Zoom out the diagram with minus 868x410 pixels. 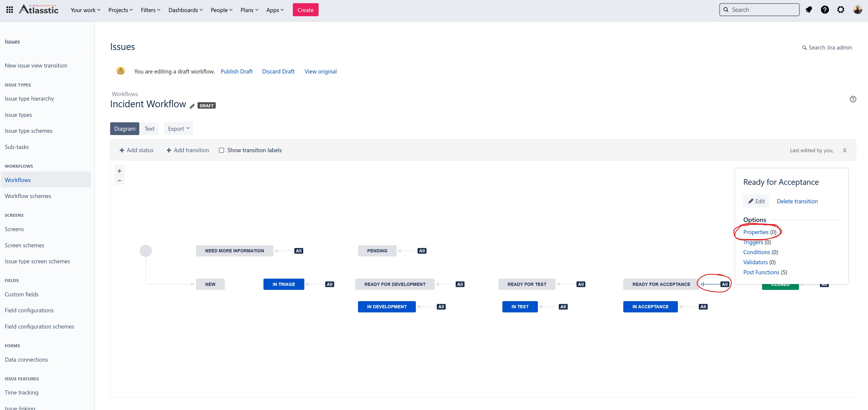point(119,181)
